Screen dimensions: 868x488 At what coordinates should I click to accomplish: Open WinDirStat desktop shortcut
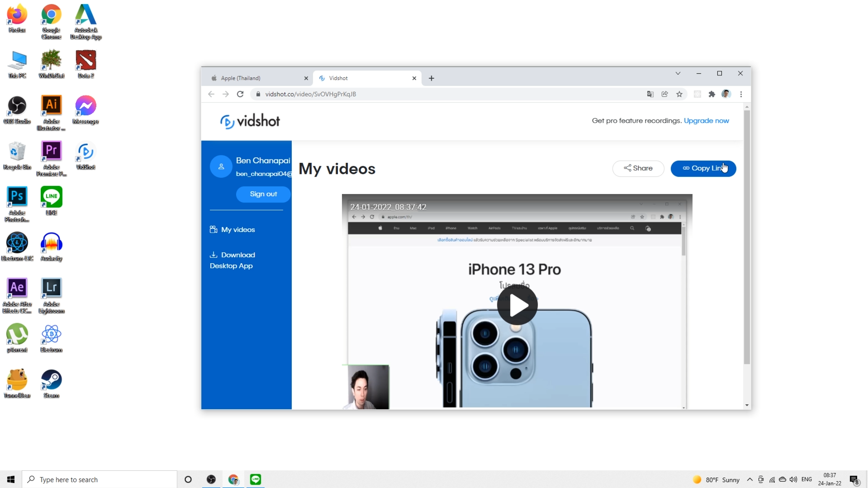[x=51, y=64]
